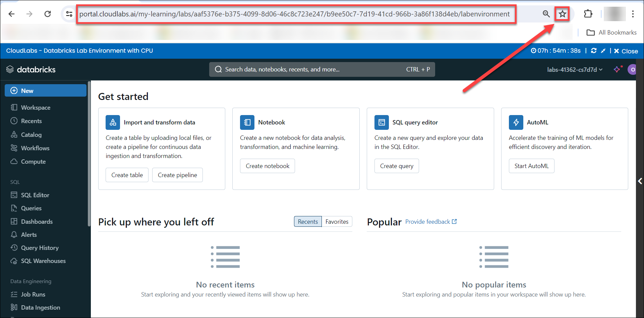Switch to the Favorites toggle tab

(337, 222)
